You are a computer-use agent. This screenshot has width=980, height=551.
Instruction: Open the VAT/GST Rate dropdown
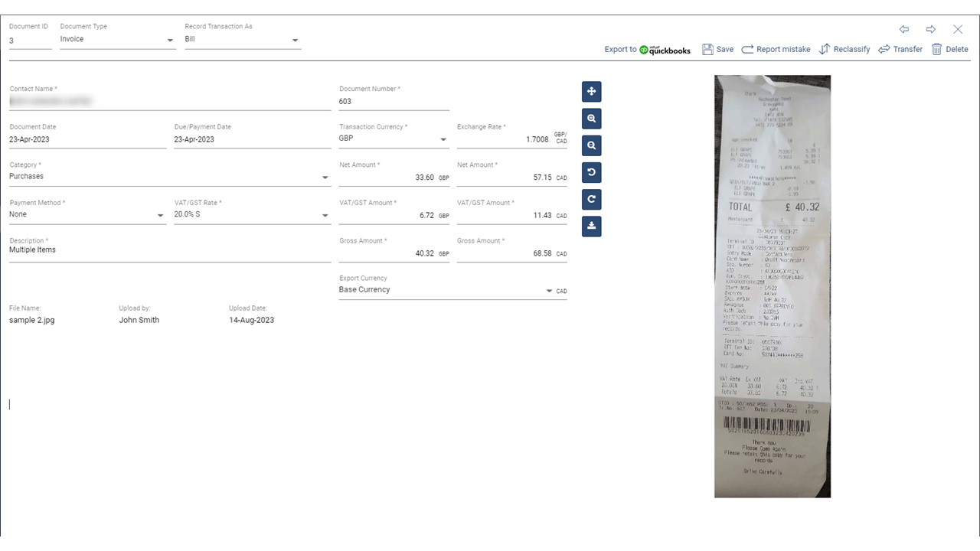click(x=325, y=214)
